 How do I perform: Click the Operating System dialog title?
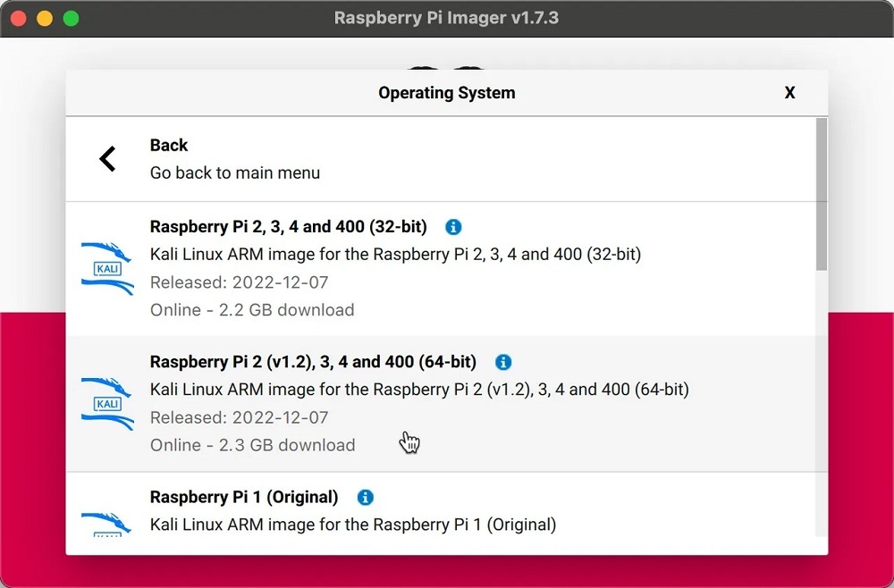point(446,93)
